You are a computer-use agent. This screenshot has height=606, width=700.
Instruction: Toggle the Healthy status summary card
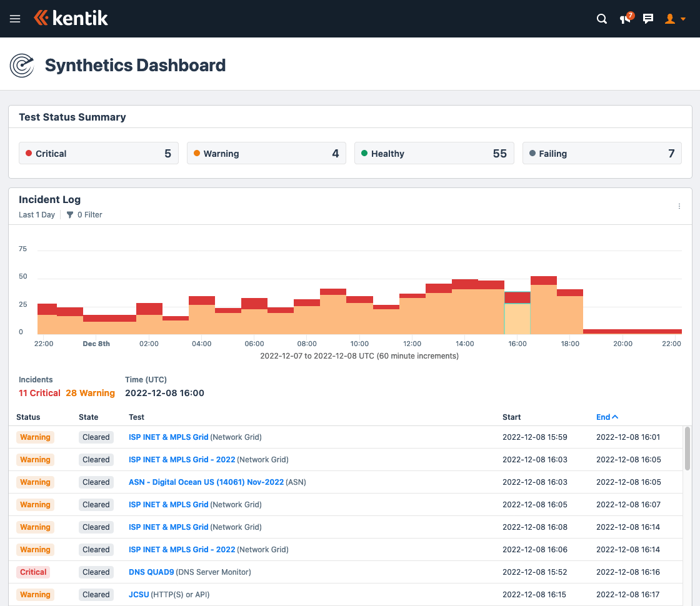(x=434, y=153)
